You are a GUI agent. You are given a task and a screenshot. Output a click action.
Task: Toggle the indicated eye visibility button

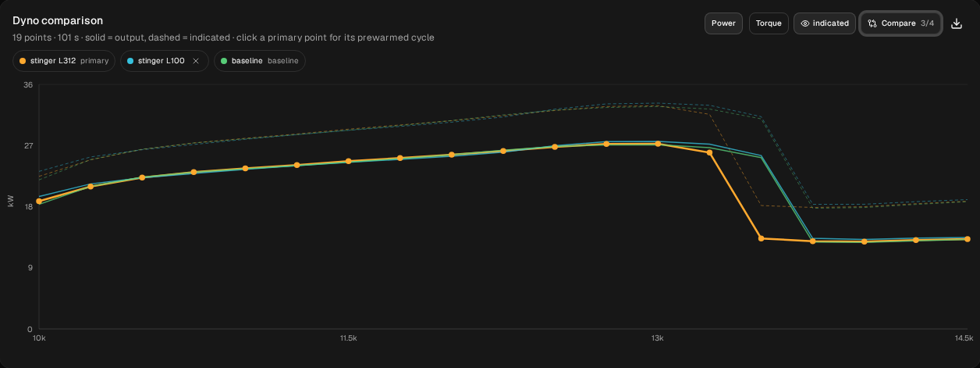click(825, 23)
